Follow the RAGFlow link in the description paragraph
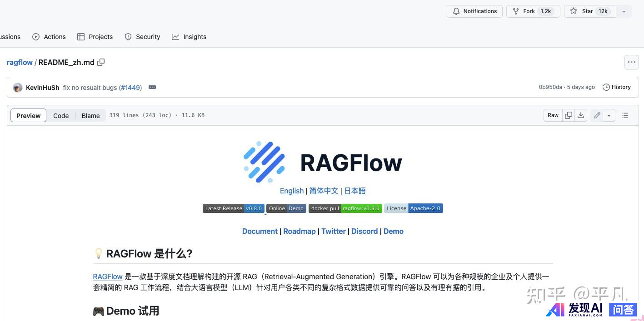 (x=108, y=277)
